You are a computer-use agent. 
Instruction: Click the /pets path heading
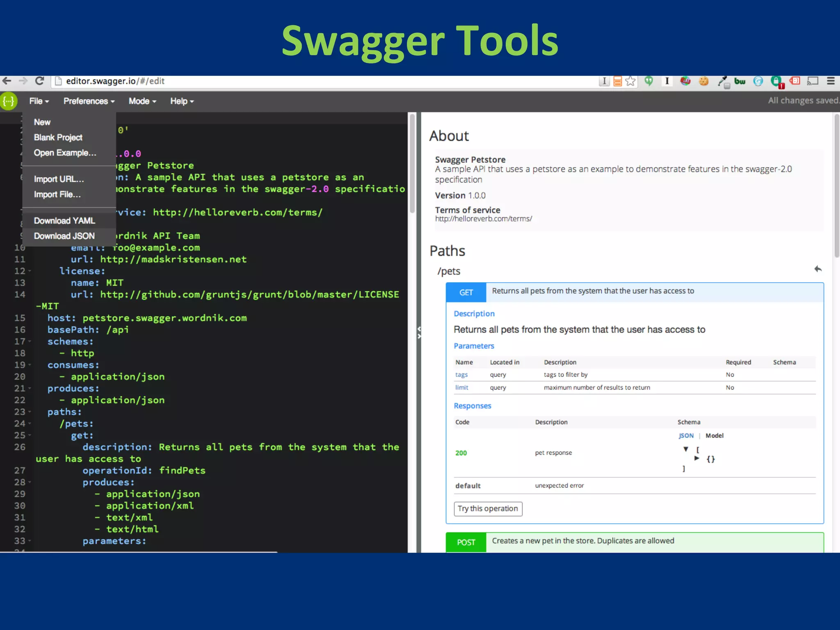pos(449,271)
